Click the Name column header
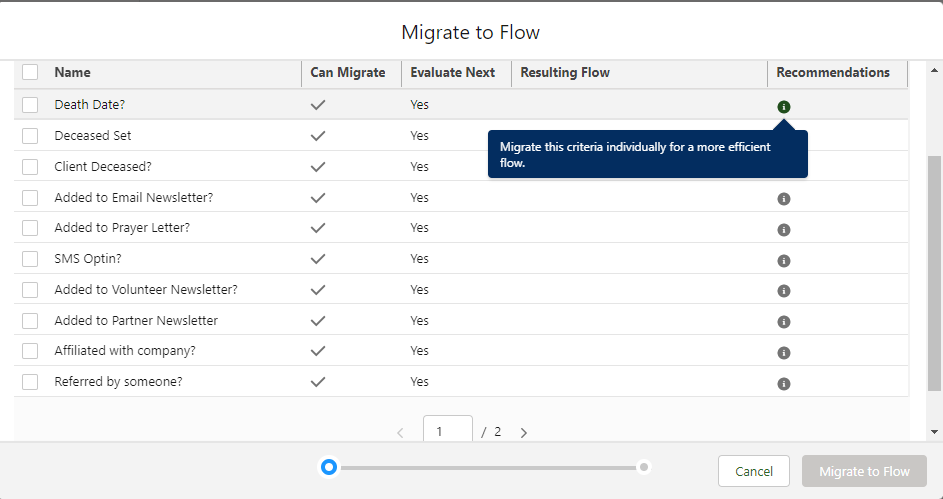This screenshot has height=499, width=943. click(x=72, y=73)
